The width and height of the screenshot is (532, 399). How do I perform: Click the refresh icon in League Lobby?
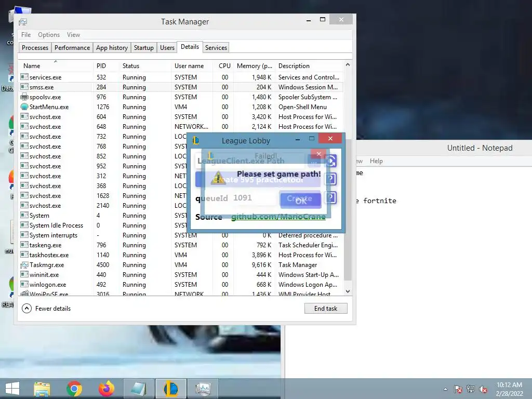[x=331, y=161]
